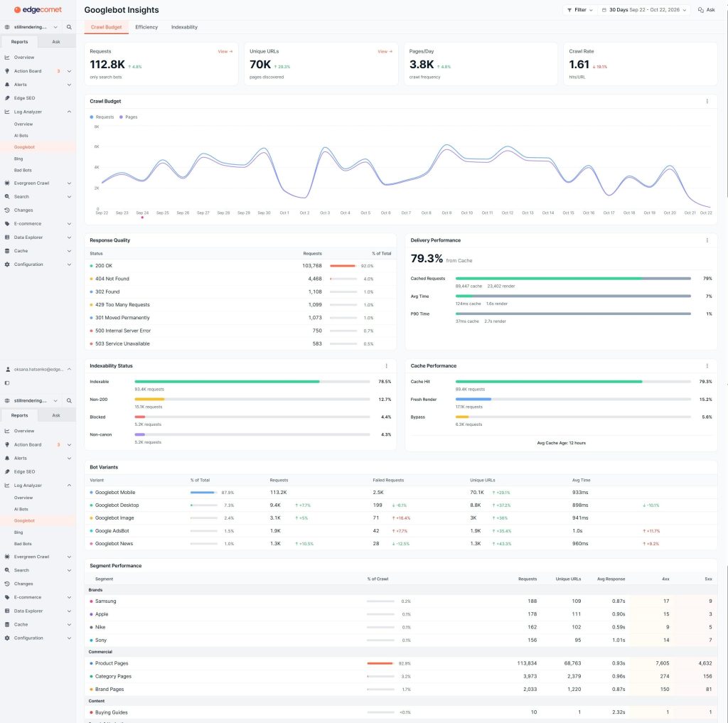Click the user avatar icon next to oksana.hatsenko
This screenshot has height=723, width=728.
pyautogui.click(x=8, y=370)
